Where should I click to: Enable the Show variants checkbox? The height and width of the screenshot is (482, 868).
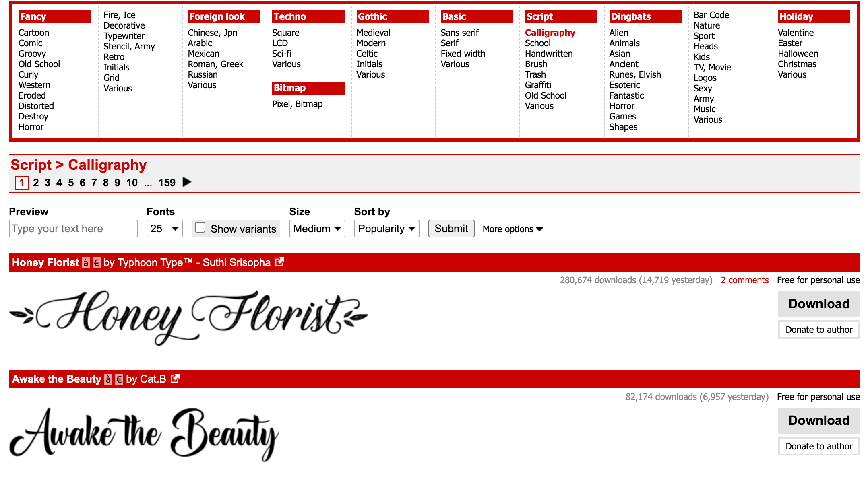tap(200, 228)
